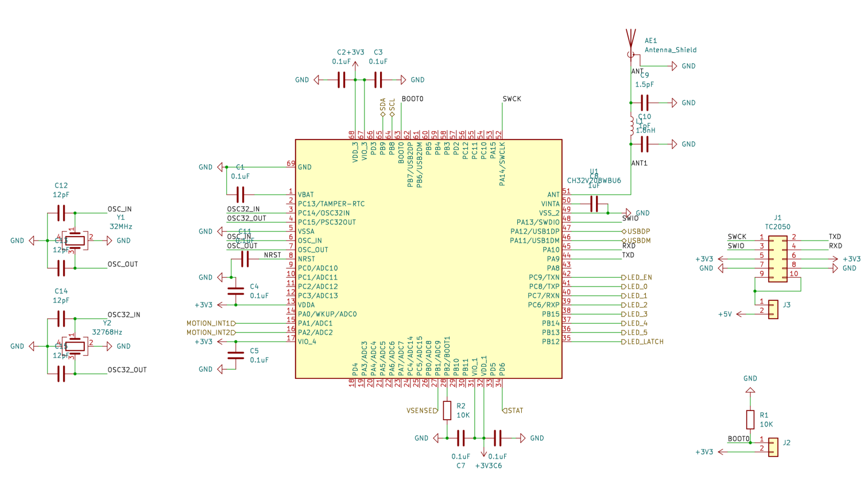Select the STAT label near pin 34
This screenshot has height=477, width=868.
[514, 411]
